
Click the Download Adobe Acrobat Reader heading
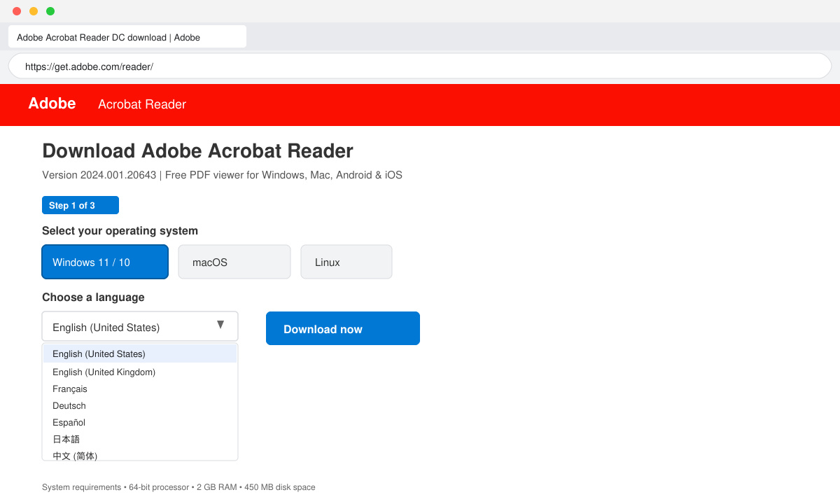point(197,151)
